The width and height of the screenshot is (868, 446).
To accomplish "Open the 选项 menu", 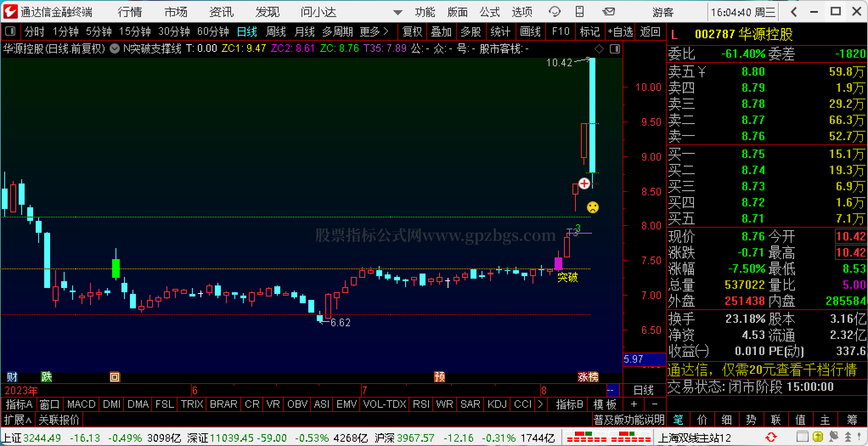I will pyautogui.click(x=522, y=12).
